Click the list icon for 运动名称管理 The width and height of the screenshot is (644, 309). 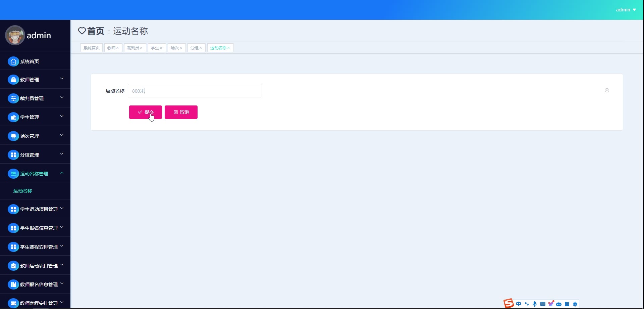point(13,174)
